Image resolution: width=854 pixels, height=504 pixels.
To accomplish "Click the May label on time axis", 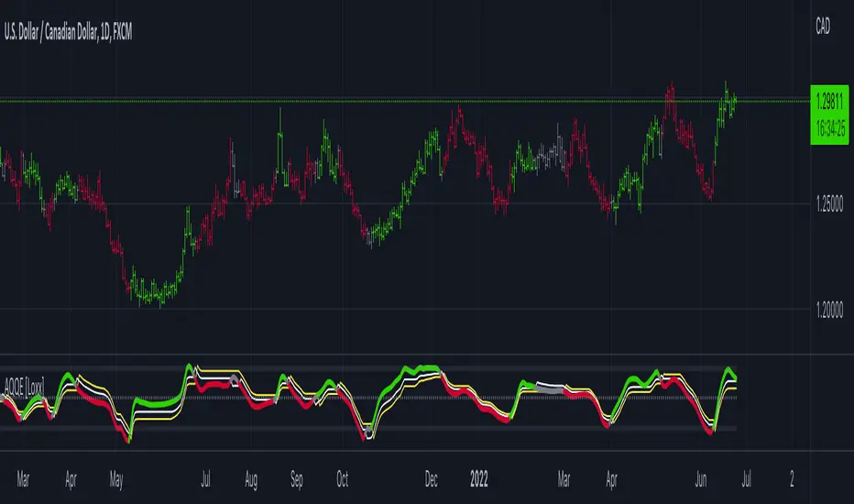I will click(x=116, y=479).
